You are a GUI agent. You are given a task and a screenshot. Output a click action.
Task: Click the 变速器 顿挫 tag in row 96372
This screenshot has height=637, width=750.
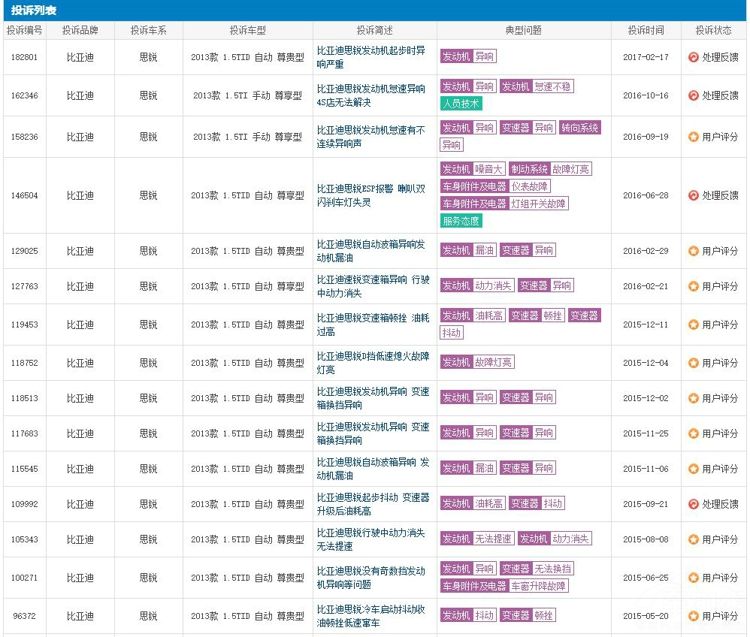tap(528, 615)
